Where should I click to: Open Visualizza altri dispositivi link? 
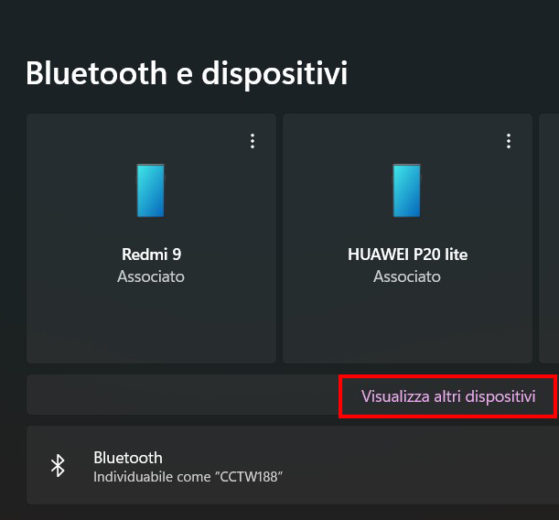pos(448,396)
